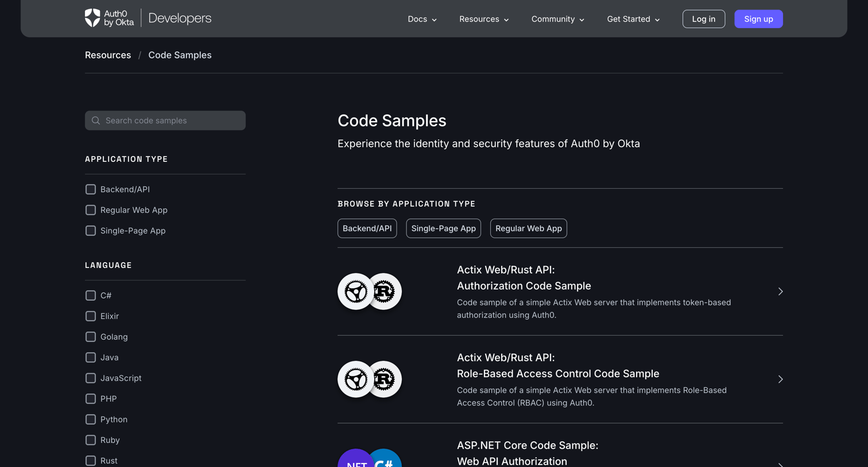Tick the Rust language checkbox

click(91, 461)
